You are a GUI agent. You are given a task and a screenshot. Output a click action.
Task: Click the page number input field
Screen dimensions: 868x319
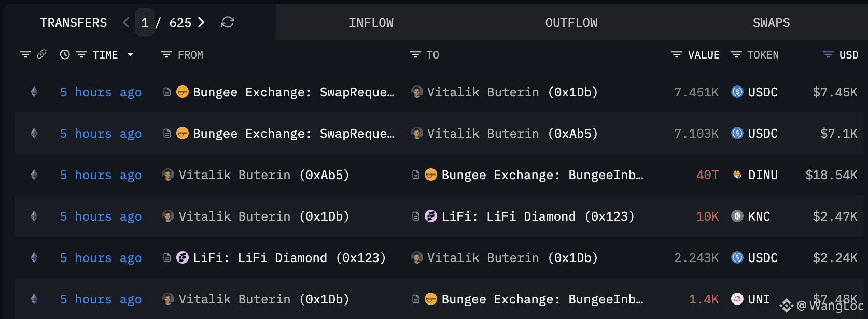[145, 23]
